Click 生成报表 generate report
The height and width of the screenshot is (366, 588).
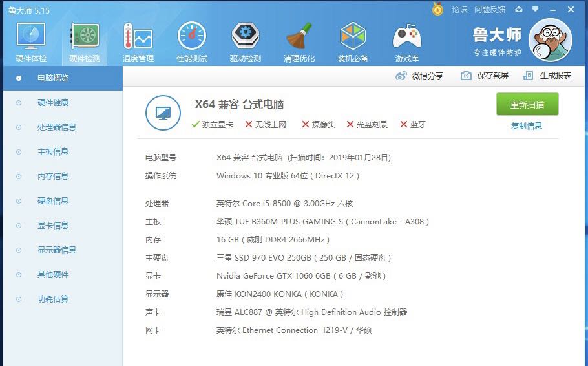[547, 76]
